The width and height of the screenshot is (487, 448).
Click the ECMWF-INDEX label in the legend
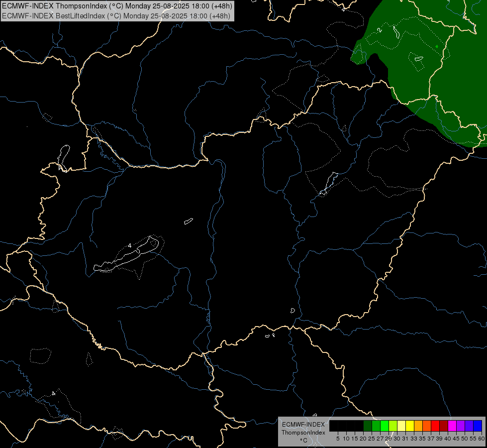tap(303, 425)
